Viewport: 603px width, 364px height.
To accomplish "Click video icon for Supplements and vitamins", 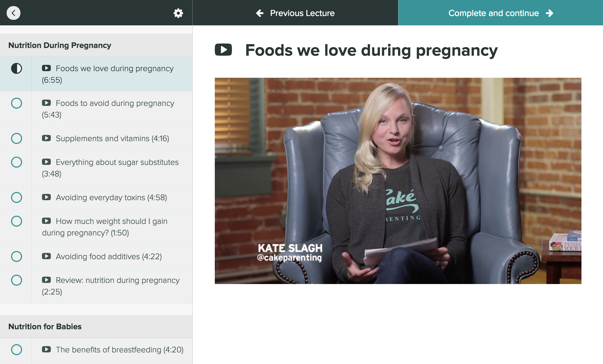I will pyautogui.click(x=46, y=138).
